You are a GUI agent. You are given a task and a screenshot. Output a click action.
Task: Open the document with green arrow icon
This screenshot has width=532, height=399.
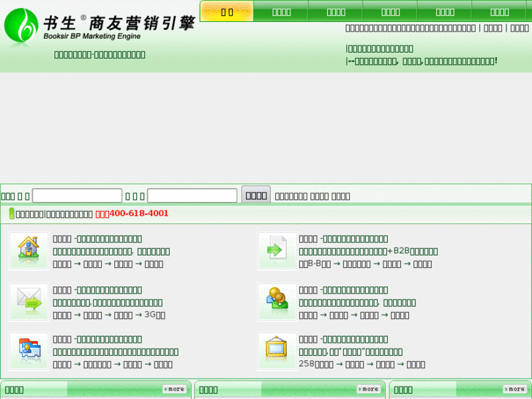click(277, 250)
